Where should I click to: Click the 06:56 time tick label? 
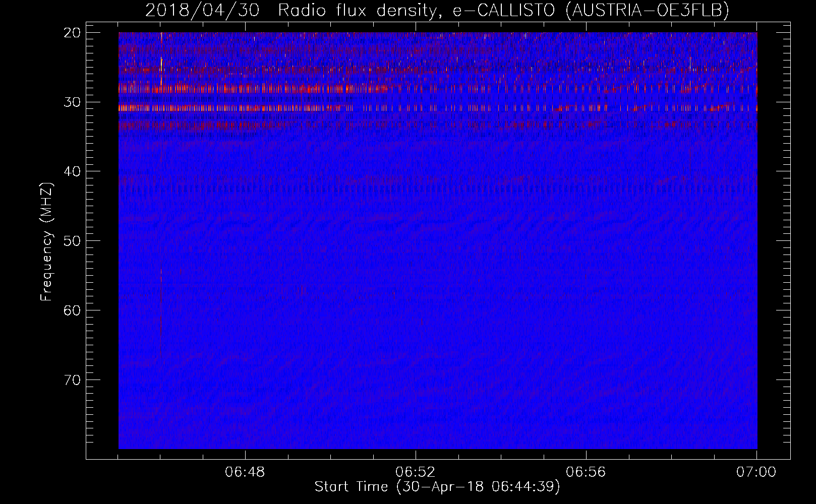point(586,472)
